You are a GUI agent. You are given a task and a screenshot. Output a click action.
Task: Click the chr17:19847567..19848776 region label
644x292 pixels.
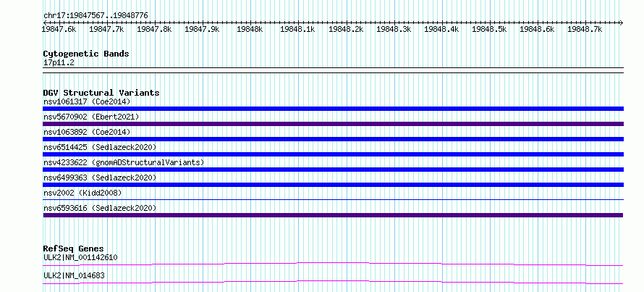pyautogui.click(x=96, y=16)
